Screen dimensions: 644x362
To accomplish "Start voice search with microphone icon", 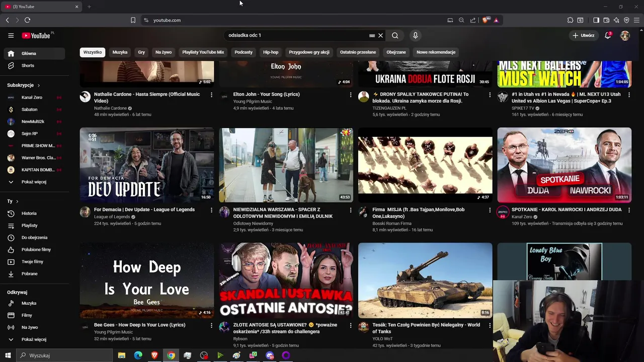I will [415, 35].
